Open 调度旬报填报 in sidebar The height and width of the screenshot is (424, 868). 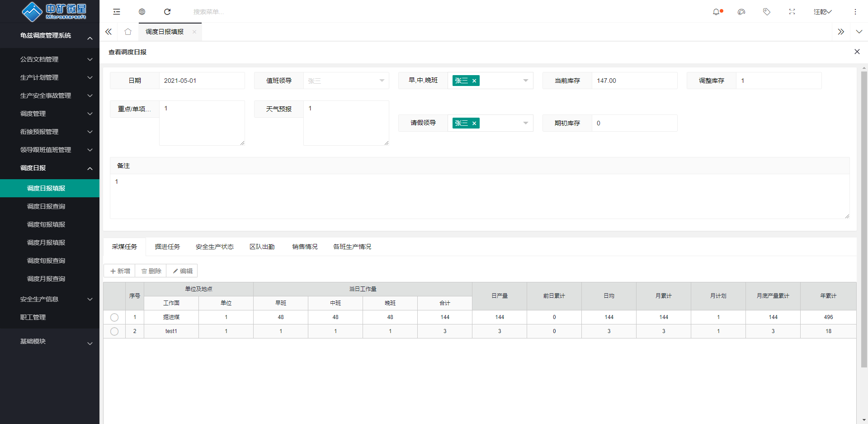(x=50, y=224)
